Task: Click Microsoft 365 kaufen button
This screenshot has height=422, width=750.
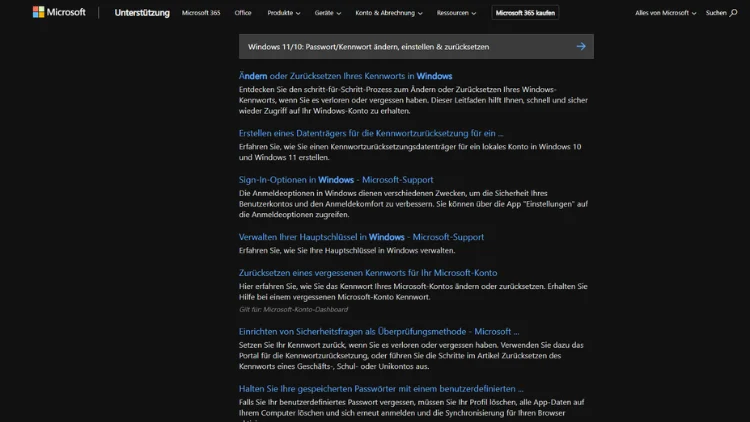Action: pos(525,13)
